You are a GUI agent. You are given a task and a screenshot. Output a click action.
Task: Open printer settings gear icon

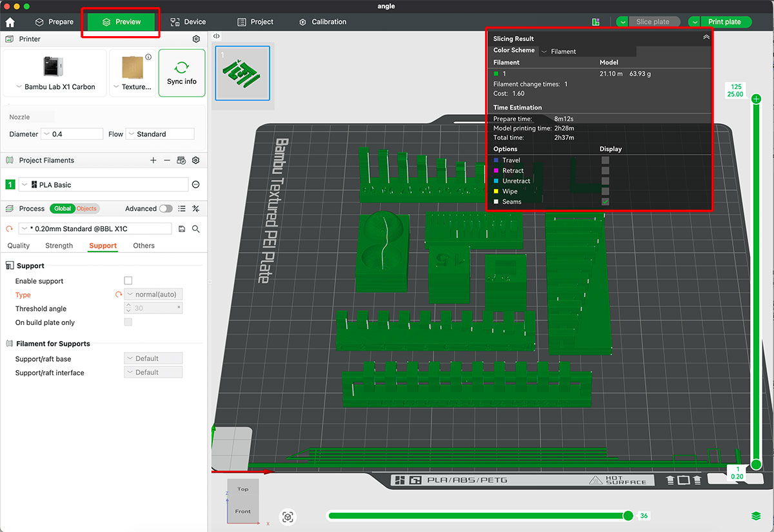click(196, 39)
